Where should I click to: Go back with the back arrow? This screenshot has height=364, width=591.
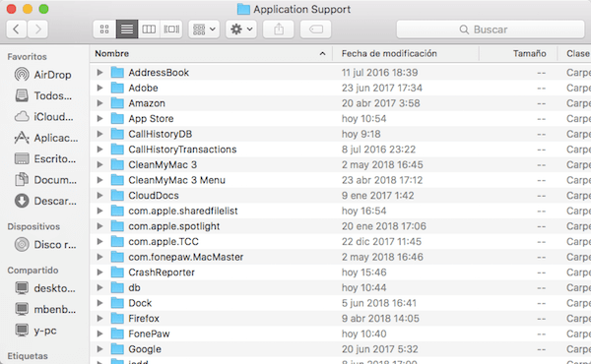pyautogui.click(x=16, y=29)
